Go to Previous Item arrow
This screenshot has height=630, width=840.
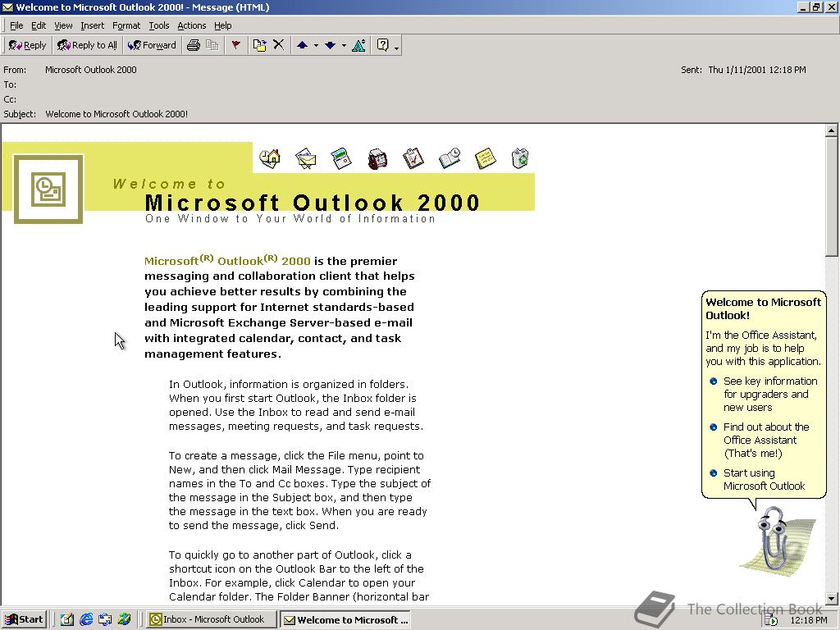click(302, 46)
